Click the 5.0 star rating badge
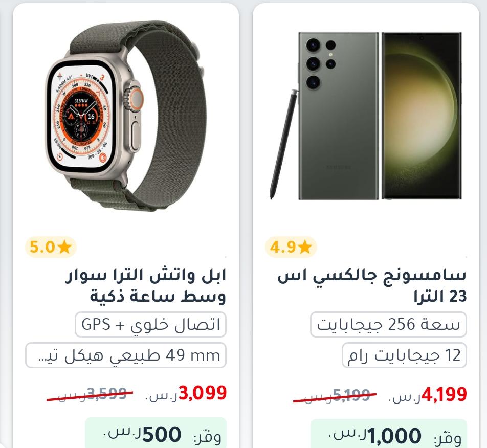This screenshot has width=487, height=448. tap(51, 247)
